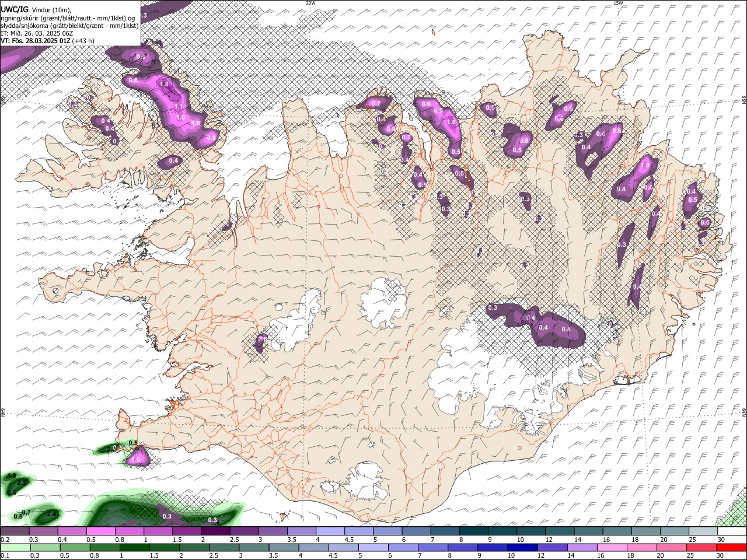Click the '0.1' label in bottom legend row
The height and width of the screenshot is (560, 747).
(x=5, y=556)
